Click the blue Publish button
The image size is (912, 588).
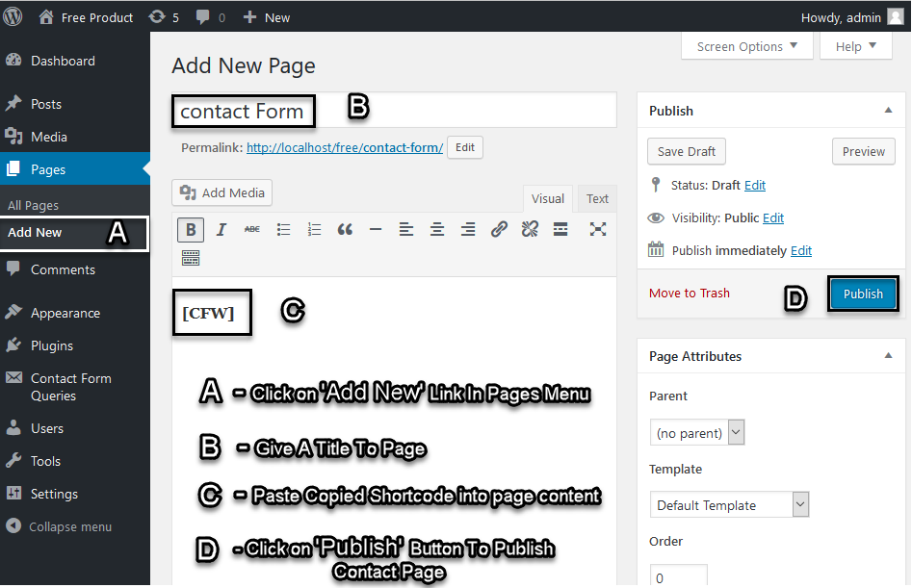(863, 294)
